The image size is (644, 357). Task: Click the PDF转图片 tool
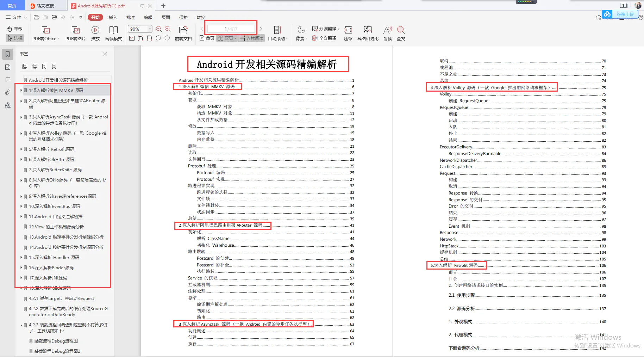coord(76,33)
